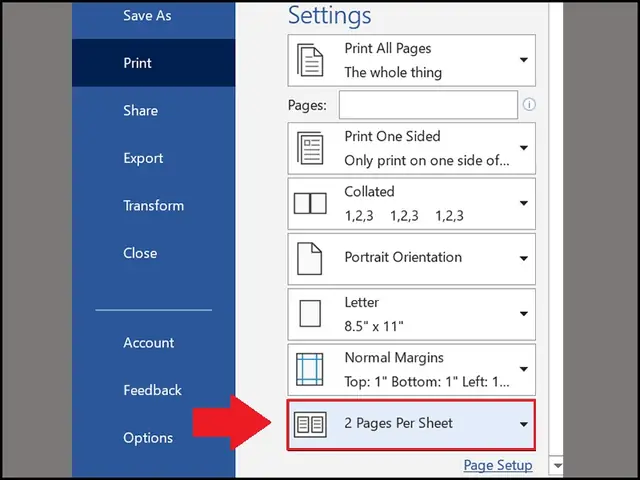Click the Letter paper size icon
640x480 pixels.
coord(310,313)
